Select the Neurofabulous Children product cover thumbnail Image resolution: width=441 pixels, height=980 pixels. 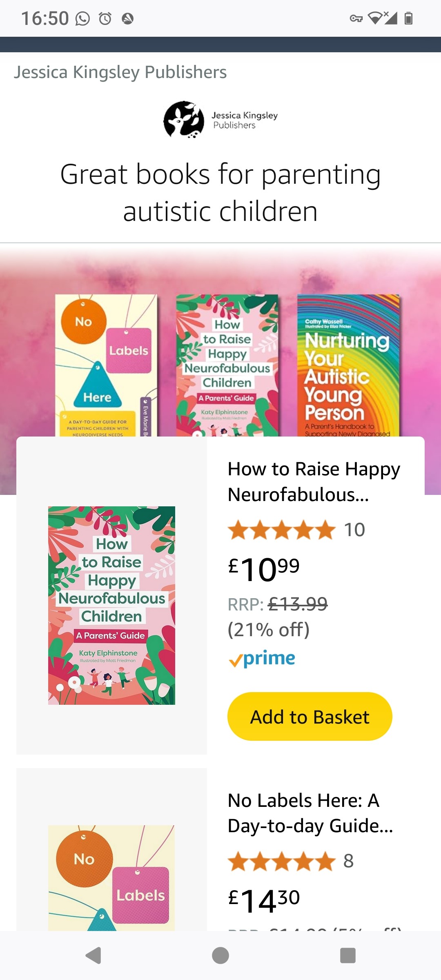tap(111, 605)
